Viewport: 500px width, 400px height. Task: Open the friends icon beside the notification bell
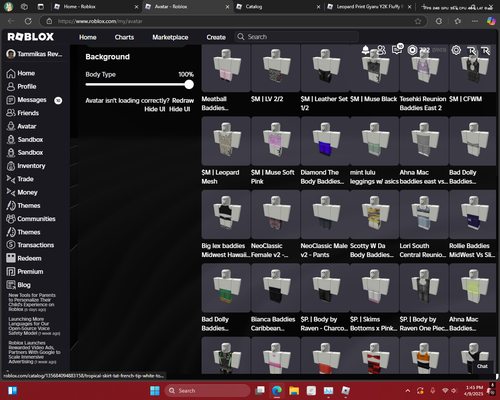tap(382, 50)
